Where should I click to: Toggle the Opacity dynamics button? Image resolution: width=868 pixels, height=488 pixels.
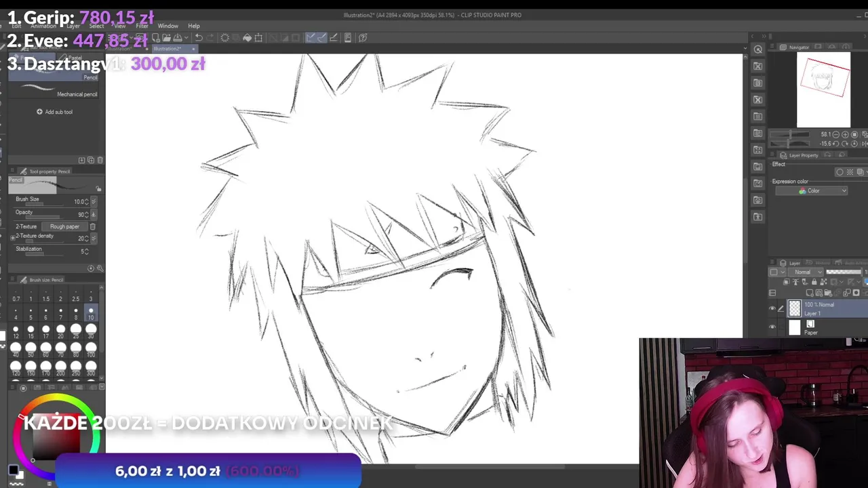pyautogui.click(x=94, y=214)
